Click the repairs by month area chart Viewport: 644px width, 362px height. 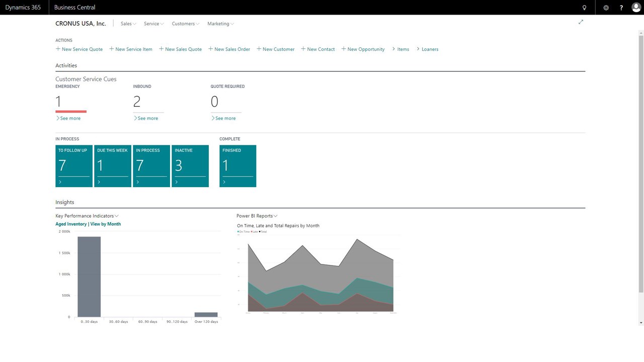[320, 275]
